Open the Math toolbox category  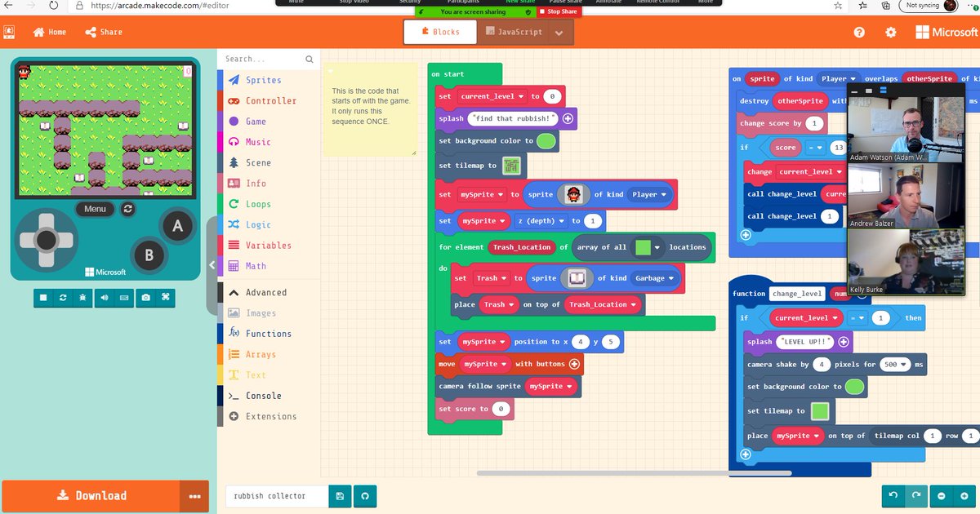[256, 266]
